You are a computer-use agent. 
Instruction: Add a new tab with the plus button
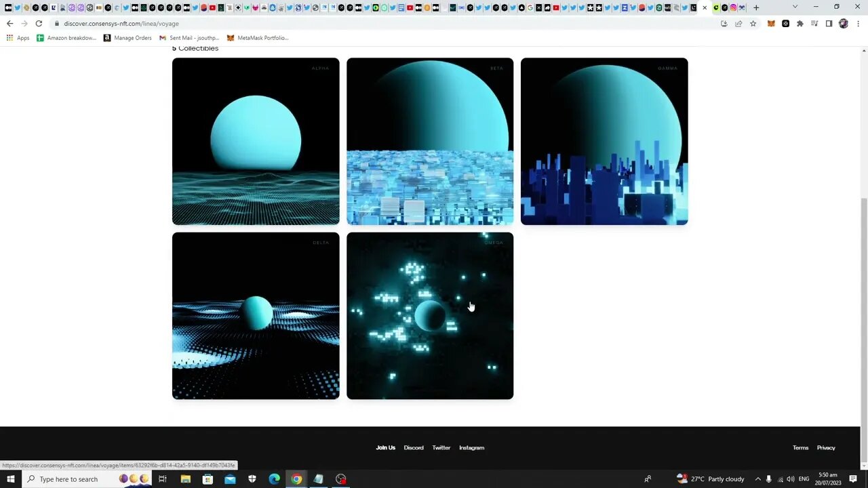756,7
